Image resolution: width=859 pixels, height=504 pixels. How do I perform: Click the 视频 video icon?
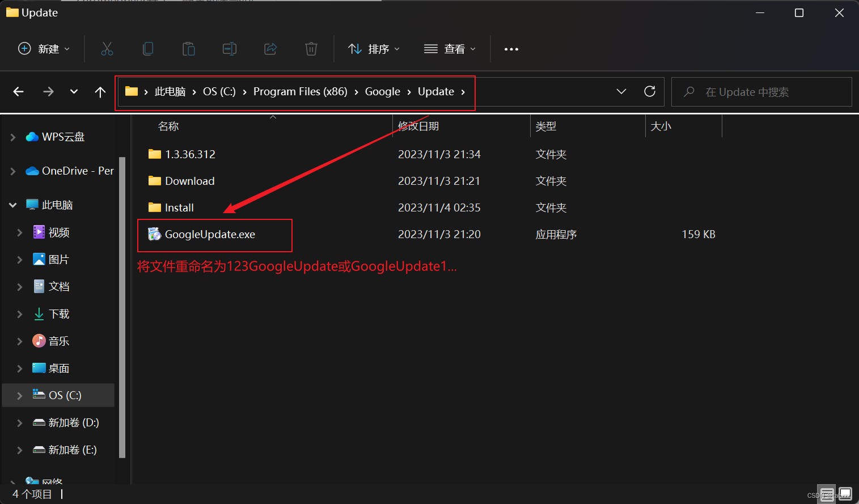point(39,232)
